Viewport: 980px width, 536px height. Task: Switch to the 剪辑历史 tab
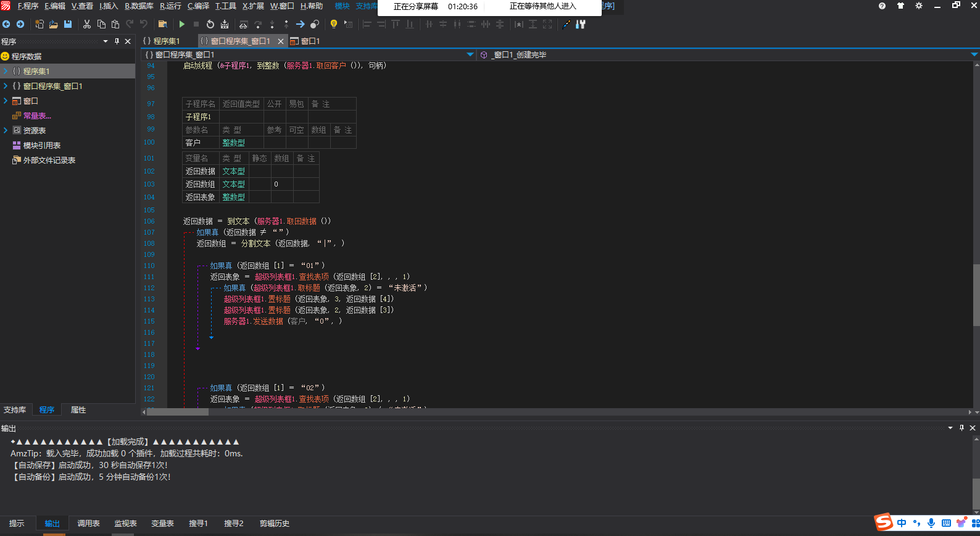click(274, 524)
